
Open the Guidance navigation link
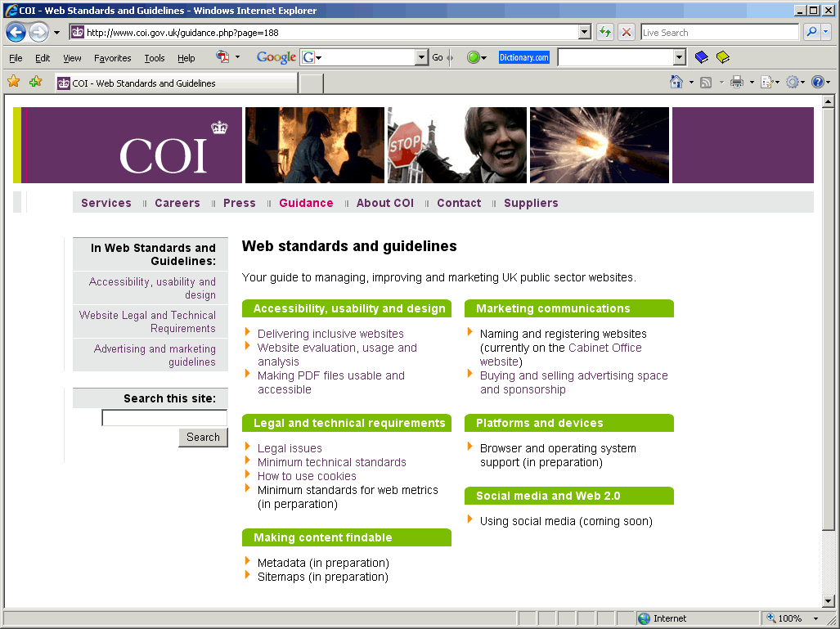coord(306,203)
